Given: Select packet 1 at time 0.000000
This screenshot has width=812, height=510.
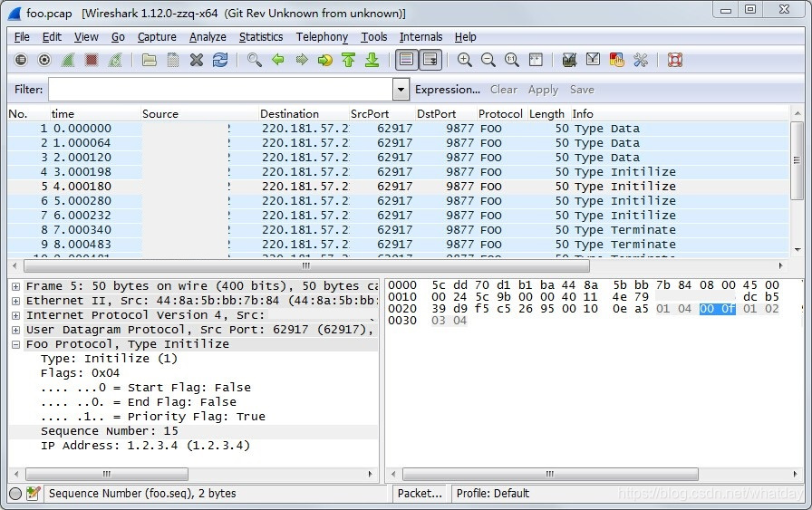Looking at the screenshot, I should [398, 129].
